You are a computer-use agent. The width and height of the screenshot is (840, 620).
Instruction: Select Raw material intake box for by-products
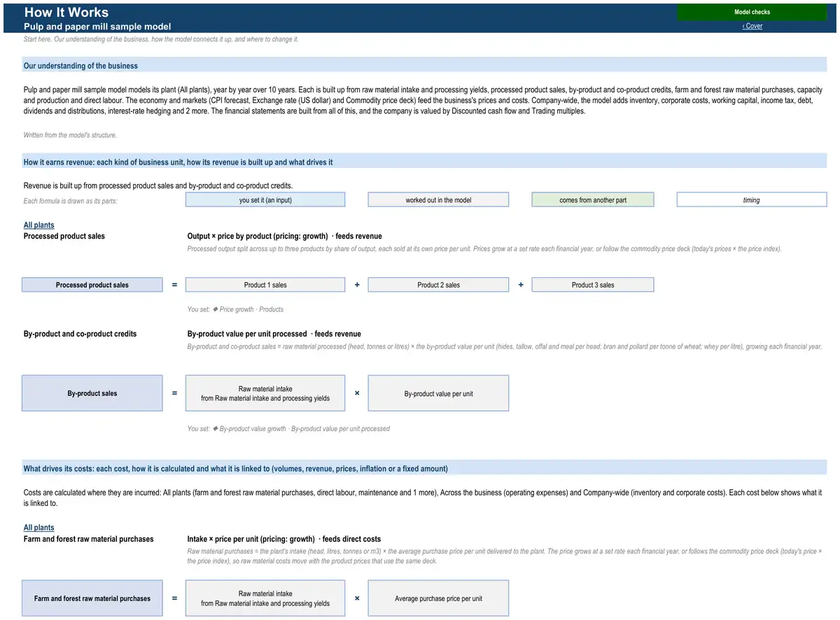click(x=265, y=393)
